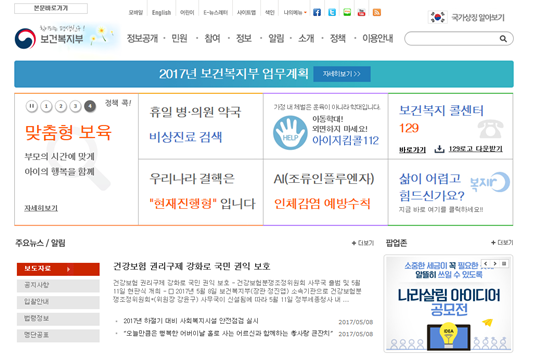Open the Twitter icon link
Image resolution: width=540 pixels, height=364 pixels.
(x=332, y=12)
